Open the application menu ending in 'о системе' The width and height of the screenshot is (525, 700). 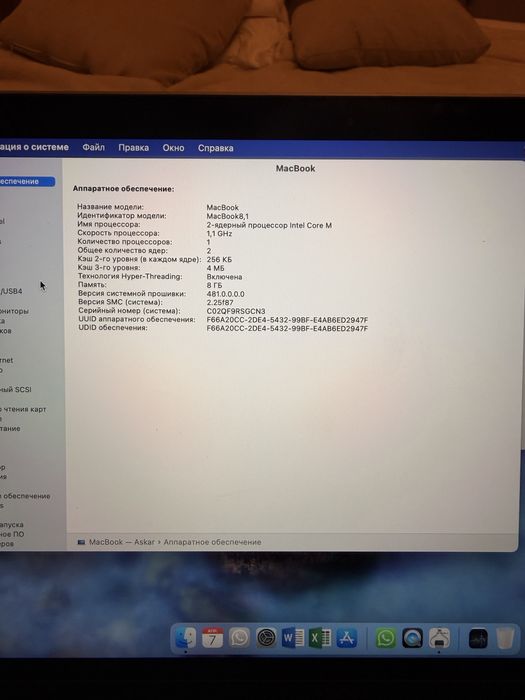pos(34,147)
